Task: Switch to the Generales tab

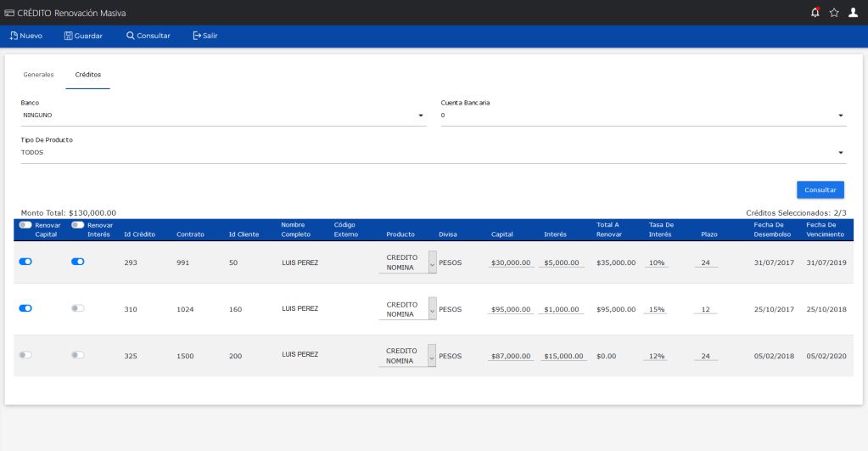Action: [38, 75]
